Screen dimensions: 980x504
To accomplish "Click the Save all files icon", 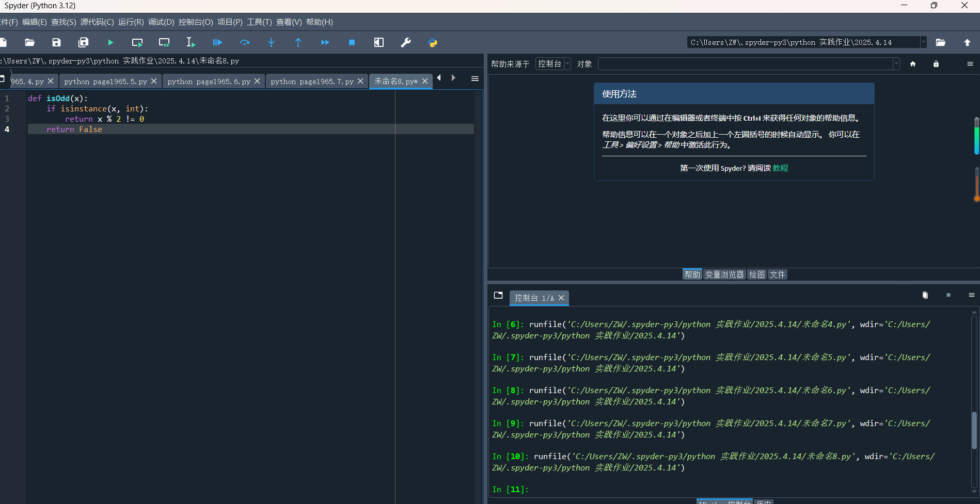I will point(83,42).
